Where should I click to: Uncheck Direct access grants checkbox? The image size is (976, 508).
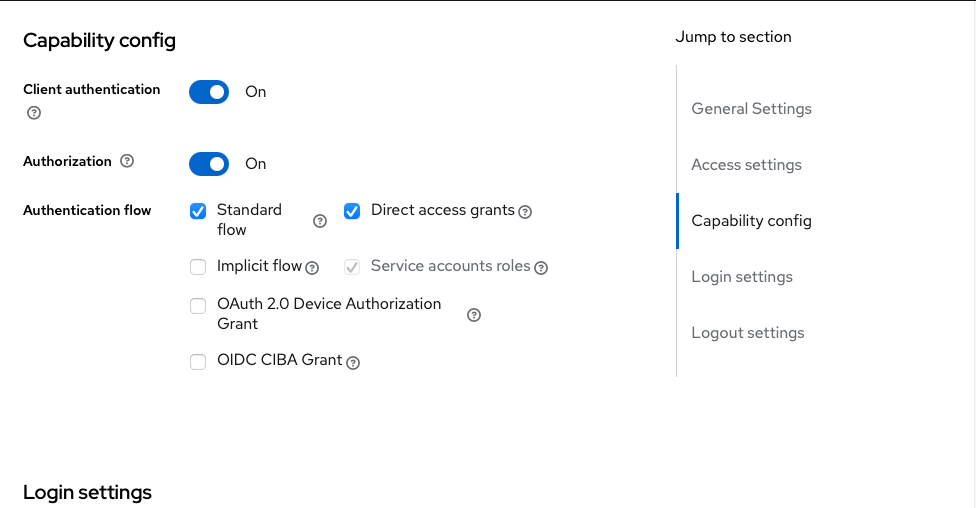352,211
